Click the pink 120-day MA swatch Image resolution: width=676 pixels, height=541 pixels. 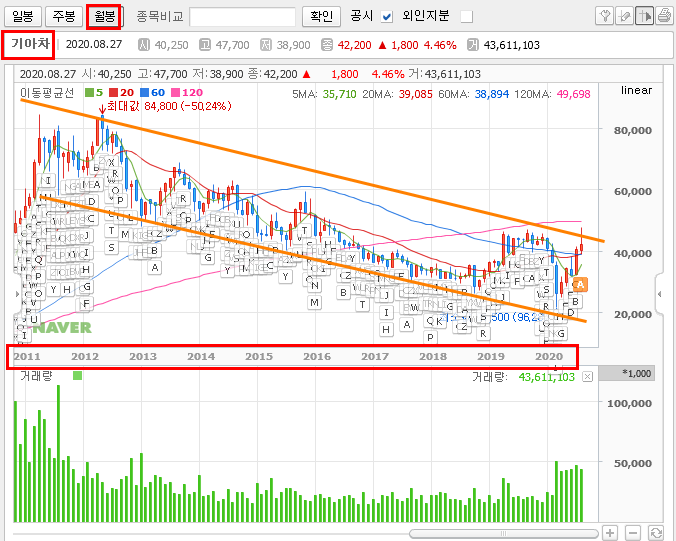[175, 92]
